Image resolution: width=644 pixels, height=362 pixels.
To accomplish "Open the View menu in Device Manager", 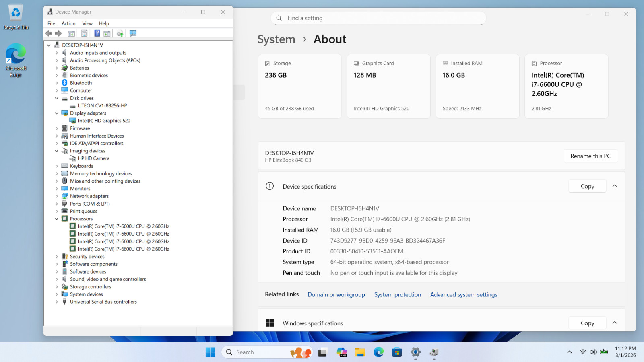I will [87, 23].
